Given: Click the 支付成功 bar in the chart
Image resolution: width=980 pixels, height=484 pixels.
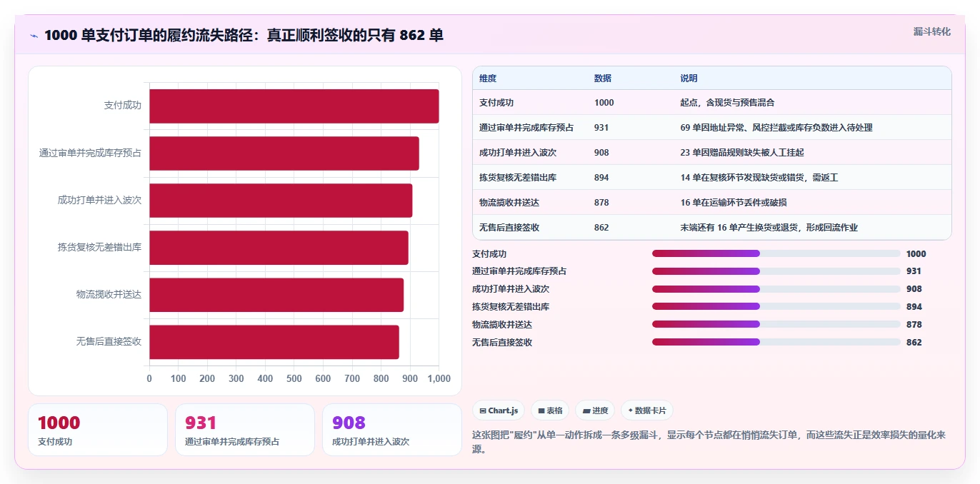Looking at the screenshot, I should tap(294, 106).
